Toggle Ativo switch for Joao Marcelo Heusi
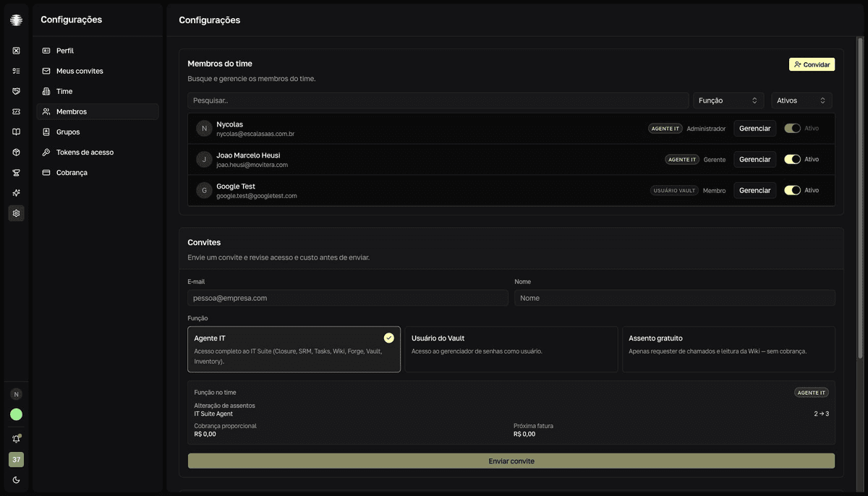The width and height of the screenshot is (868, 496). pyautogui.click(x=793, y=159)
